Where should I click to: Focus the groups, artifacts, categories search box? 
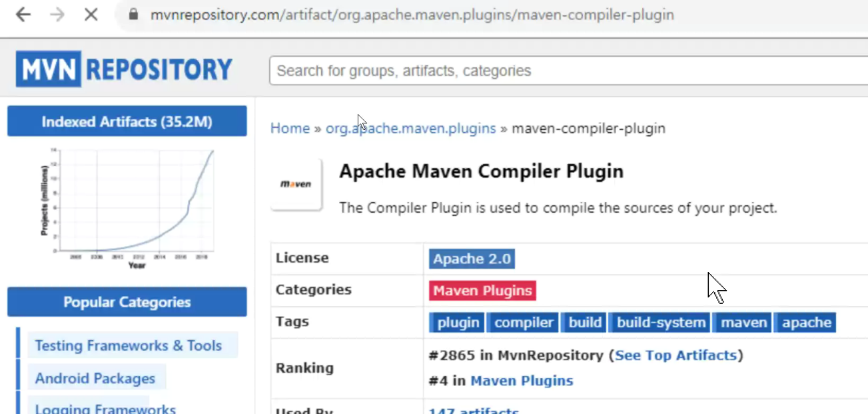click(568, 71)
